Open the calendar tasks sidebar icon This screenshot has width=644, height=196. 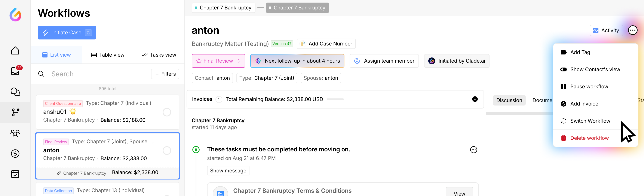(x=15, y=174)
